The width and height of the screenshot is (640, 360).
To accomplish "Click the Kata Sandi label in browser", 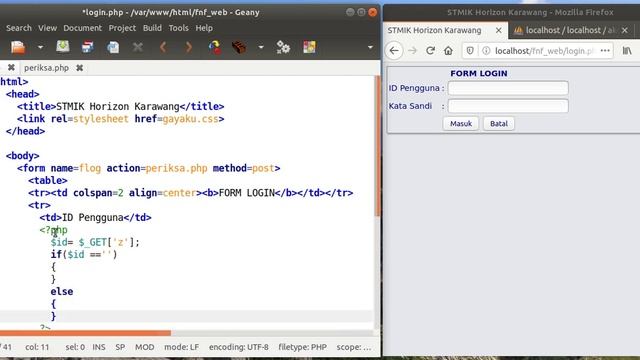I will pos(410,106).
